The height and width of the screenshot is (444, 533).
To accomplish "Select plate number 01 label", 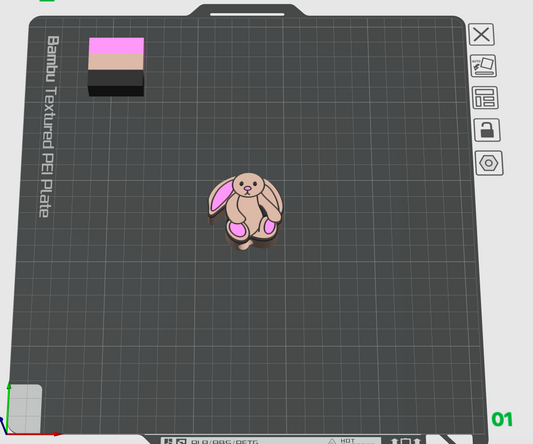I will [502, 419].
